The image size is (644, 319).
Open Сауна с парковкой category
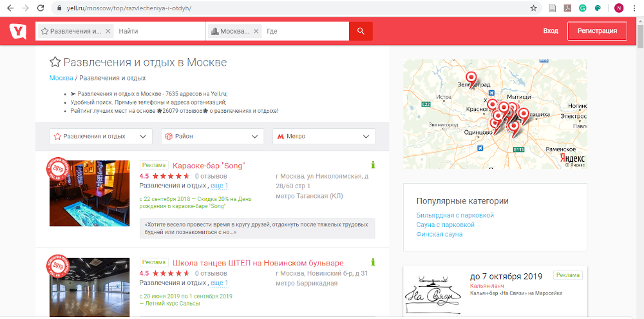[445, 224]
